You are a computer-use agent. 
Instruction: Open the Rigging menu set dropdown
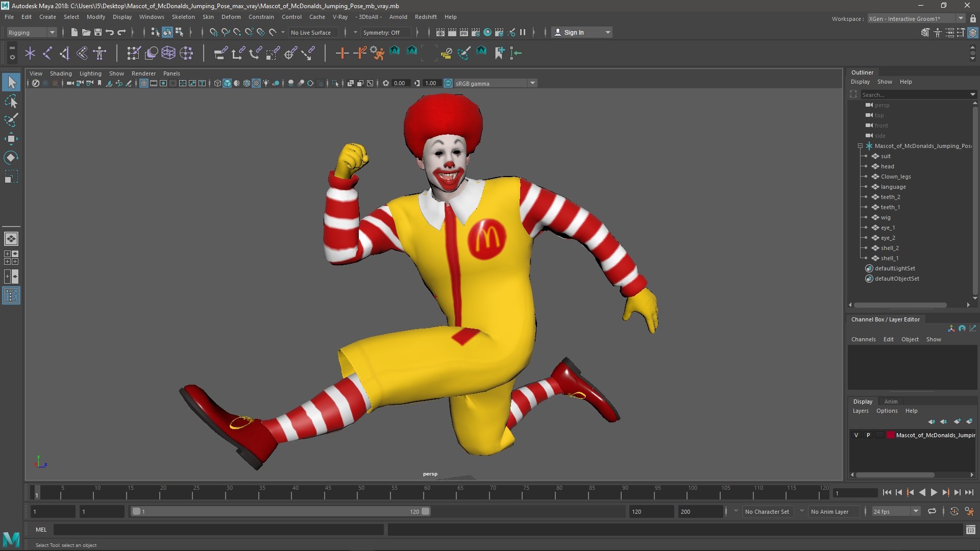[32, 32]
